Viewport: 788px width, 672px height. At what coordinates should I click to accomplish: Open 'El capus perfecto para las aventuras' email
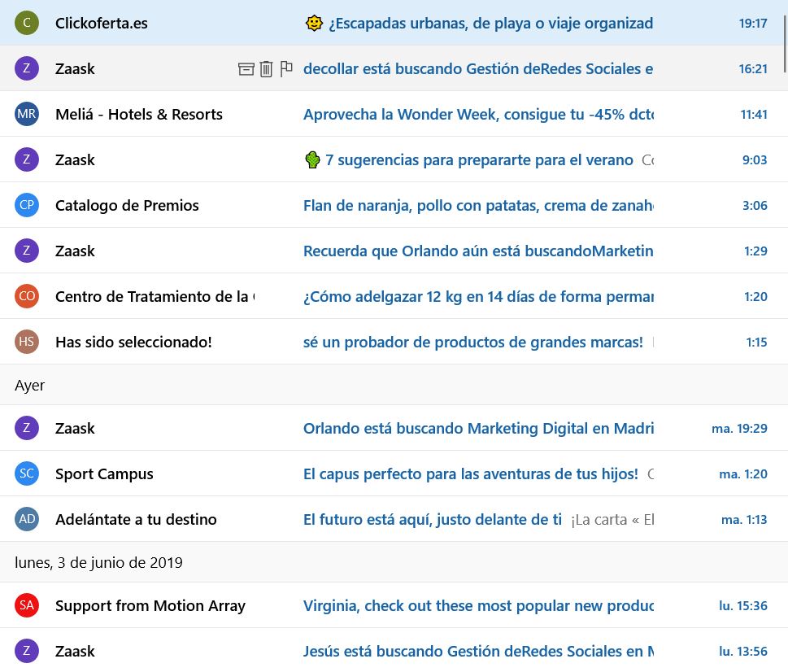pyautogui.click(x=470, y=474)
